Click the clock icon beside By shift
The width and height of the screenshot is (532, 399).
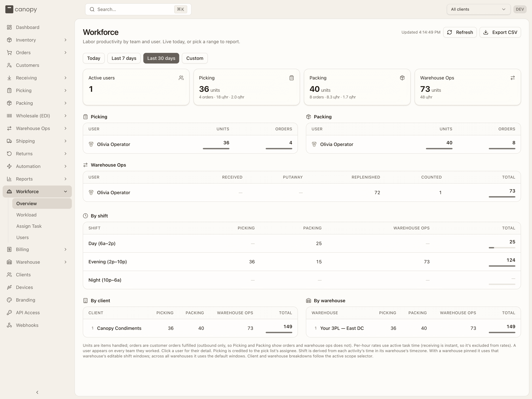point(85,216)
